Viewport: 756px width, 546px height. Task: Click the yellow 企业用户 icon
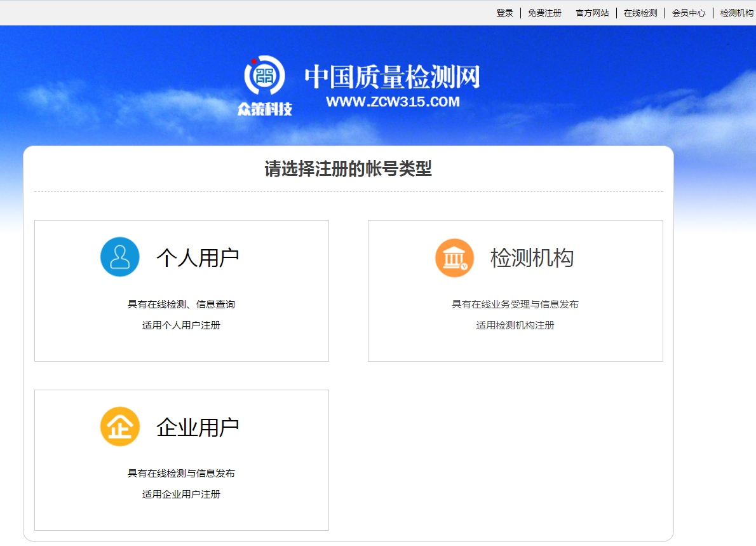[x=119, y=427]
